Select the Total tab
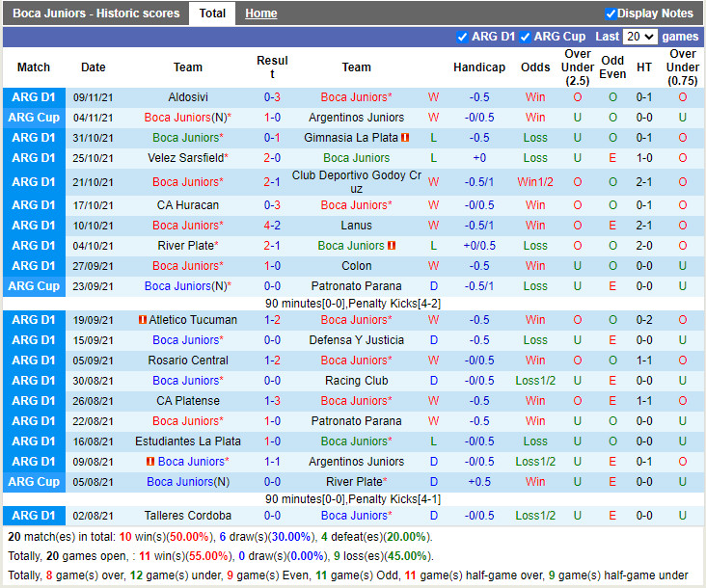706x588 pixels. click(x=212, y=13)
